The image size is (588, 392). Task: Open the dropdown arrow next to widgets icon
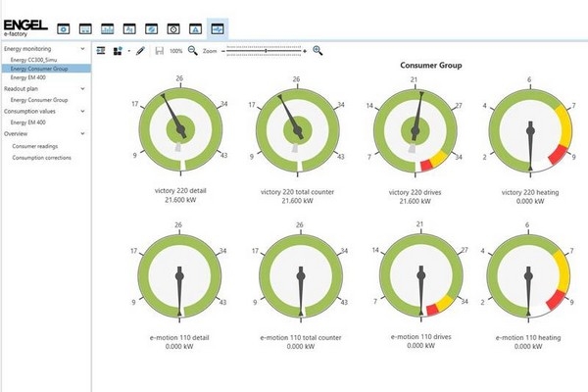point(129,51)
